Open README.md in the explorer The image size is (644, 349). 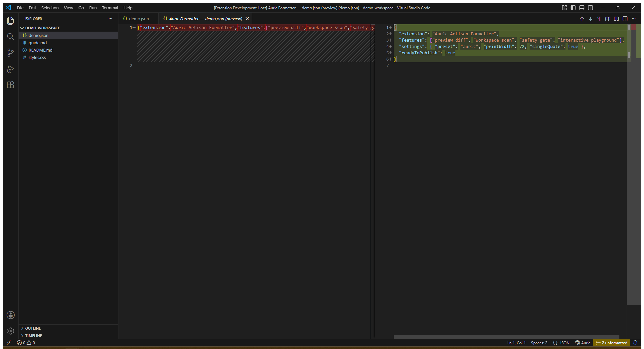click(68, 50)
